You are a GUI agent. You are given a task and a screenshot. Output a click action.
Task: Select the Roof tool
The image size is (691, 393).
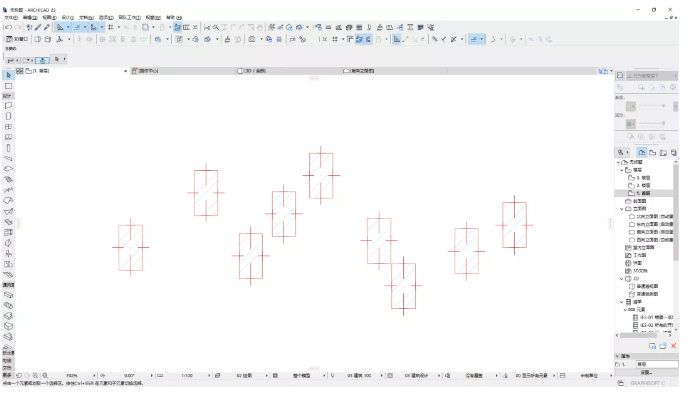[8, 201]
